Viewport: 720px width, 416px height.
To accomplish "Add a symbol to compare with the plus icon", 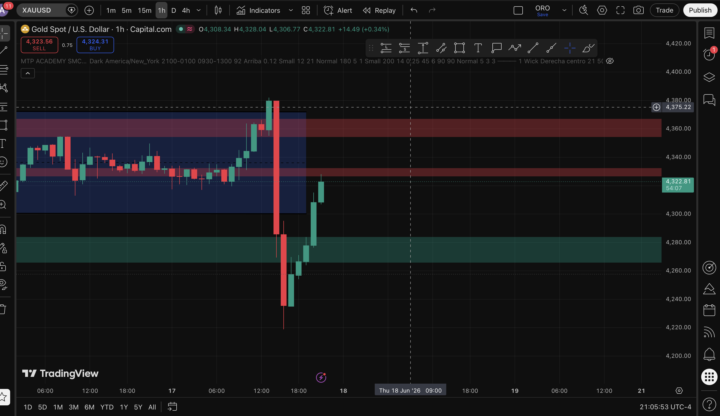I will click(89, 10).
